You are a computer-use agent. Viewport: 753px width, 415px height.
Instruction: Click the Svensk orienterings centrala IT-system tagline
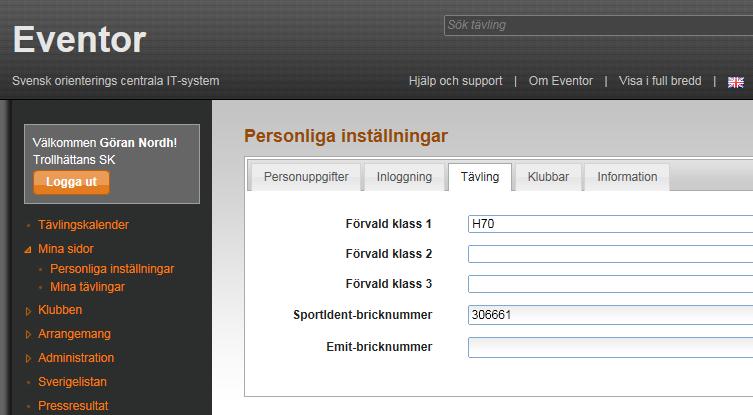(x=116, y=81)
